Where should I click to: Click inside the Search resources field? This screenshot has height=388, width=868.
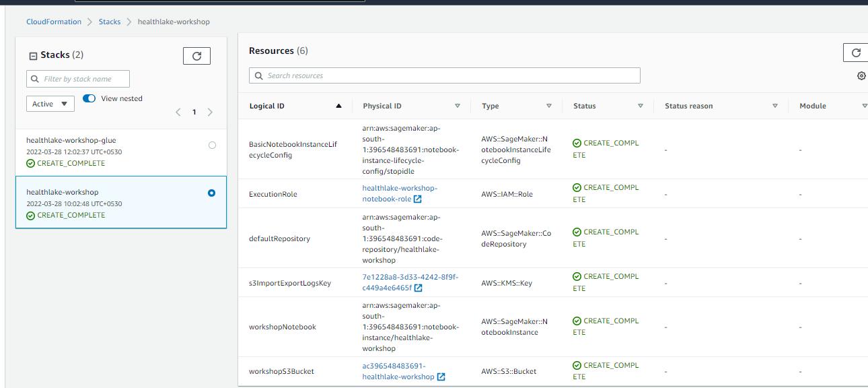444,75
